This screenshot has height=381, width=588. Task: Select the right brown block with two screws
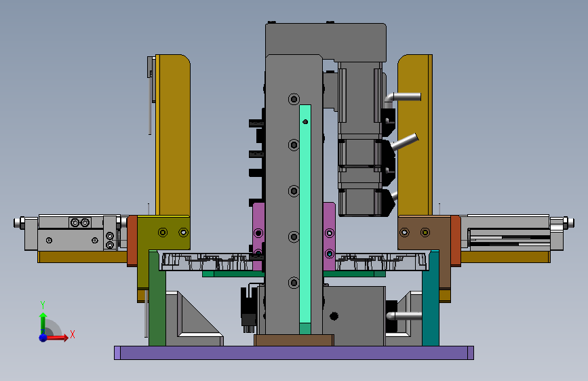point(424,233)
